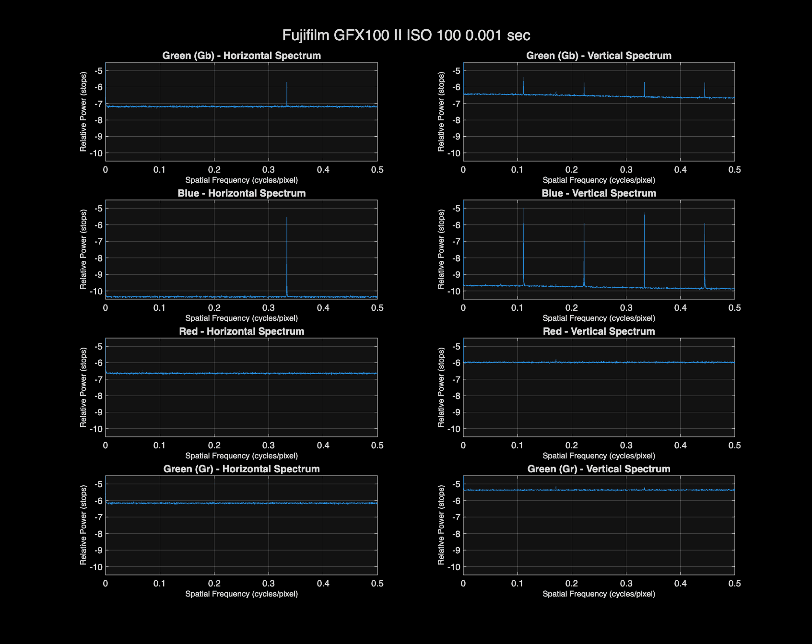This screenshot has width=812, height=644.
Task: Click the Spatial Frequency label under Red Vertical plot
Action: (x=599, y=456)
